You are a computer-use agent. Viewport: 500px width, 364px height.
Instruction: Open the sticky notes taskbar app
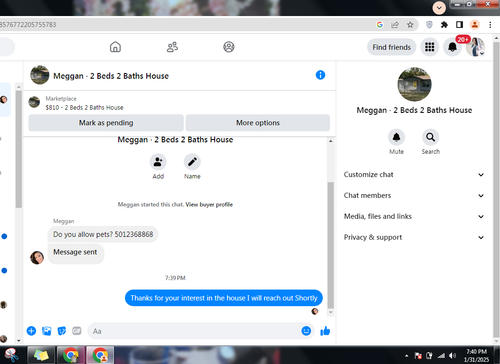(x=41, y=355)
